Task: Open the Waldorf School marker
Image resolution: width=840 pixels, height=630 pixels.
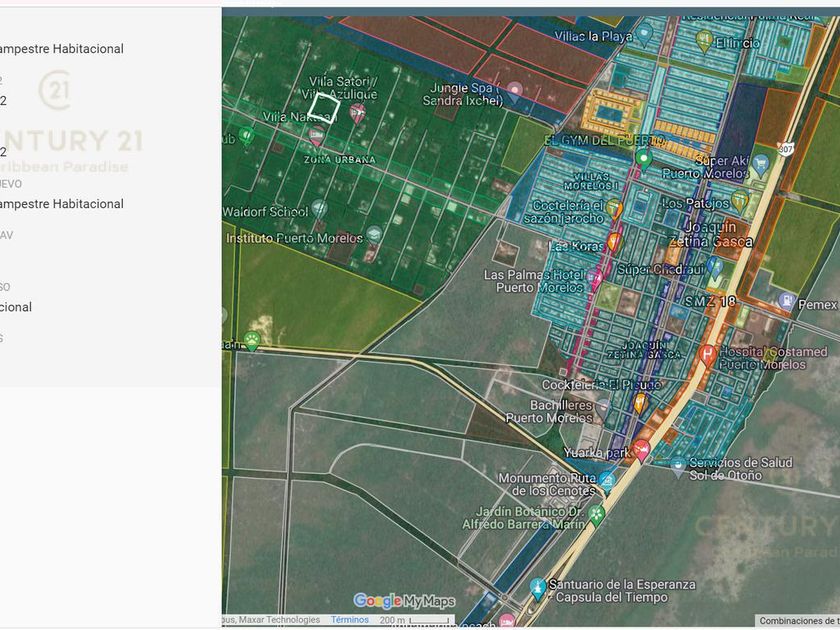Action: pyautogui.click(x=319, y=209)
